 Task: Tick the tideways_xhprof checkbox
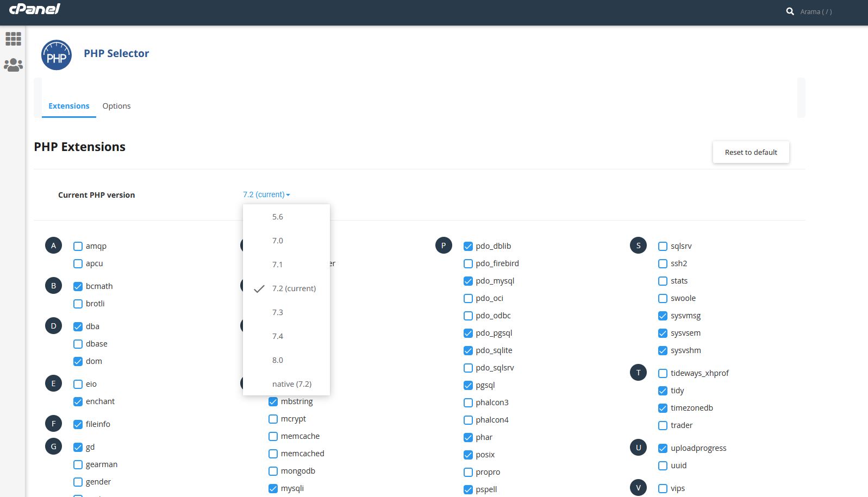point(663,373)
